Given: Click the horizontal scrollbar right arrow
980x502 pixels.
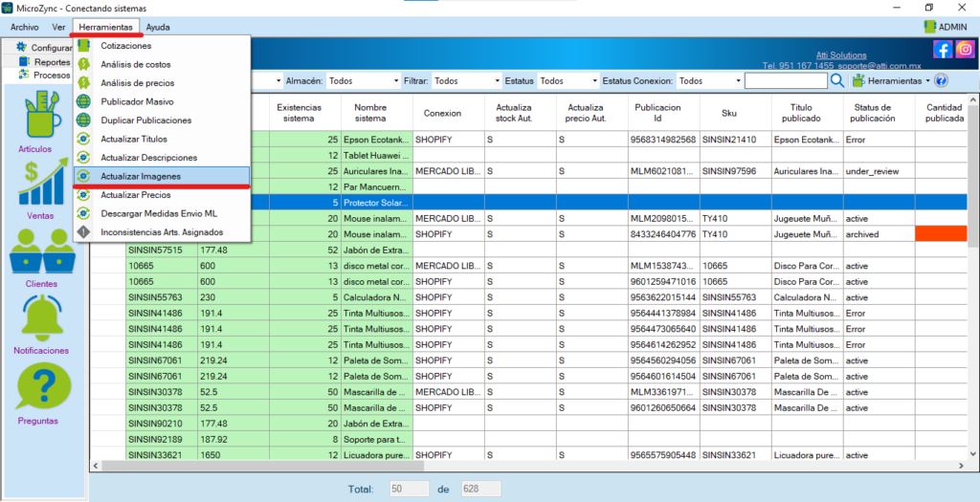Looking at the screenshot, I should coord(961,466).
